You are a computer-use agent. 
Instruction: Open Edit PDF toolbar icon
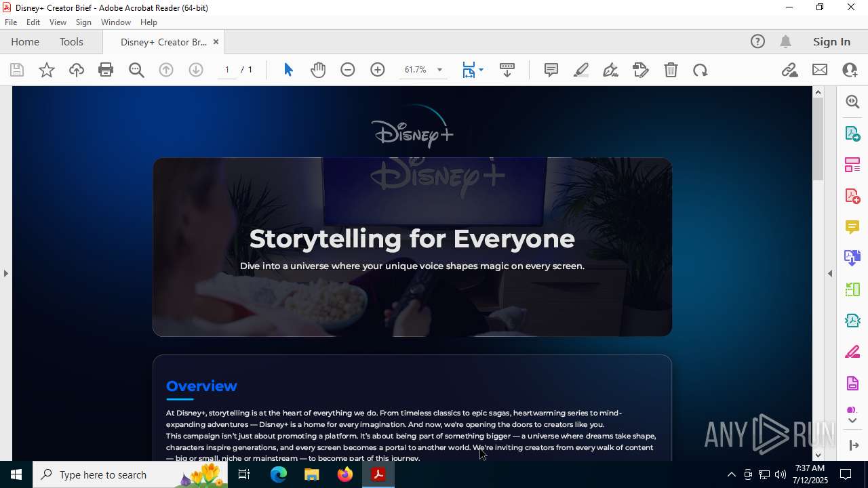point(641,70)
